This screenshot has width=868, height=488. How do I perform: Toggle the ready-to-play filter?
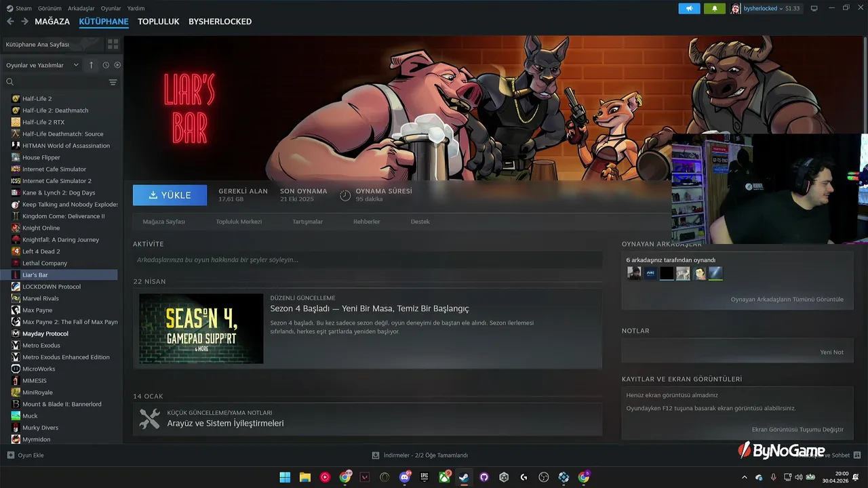click(117, 65)
